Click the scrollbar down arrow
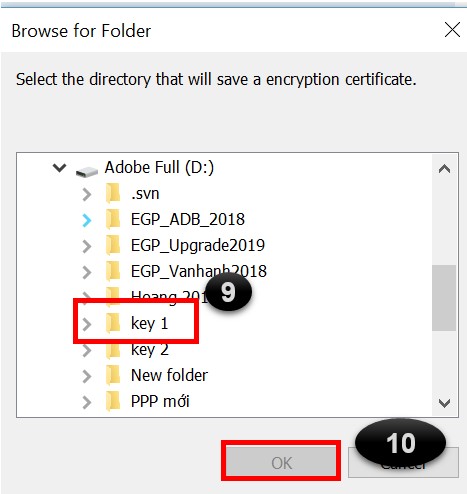 pos(444,403)
